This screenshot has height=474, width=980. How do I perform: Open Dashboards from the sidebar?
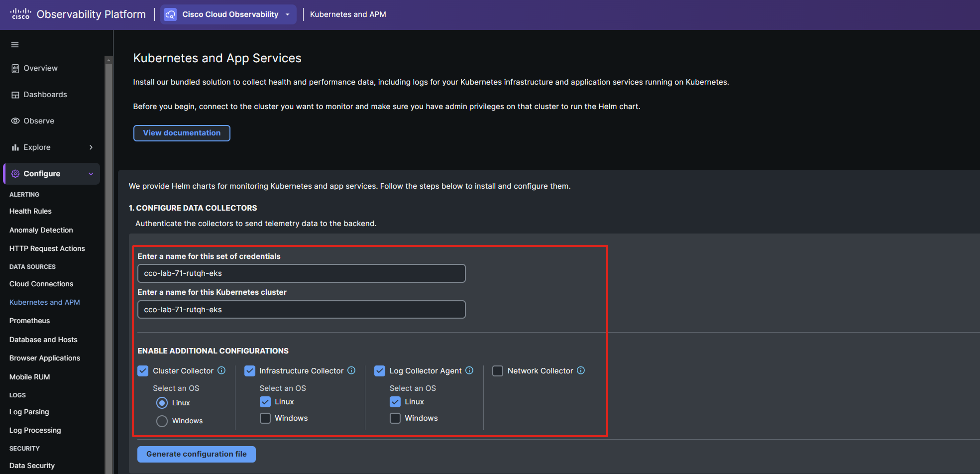click(45, 94)
